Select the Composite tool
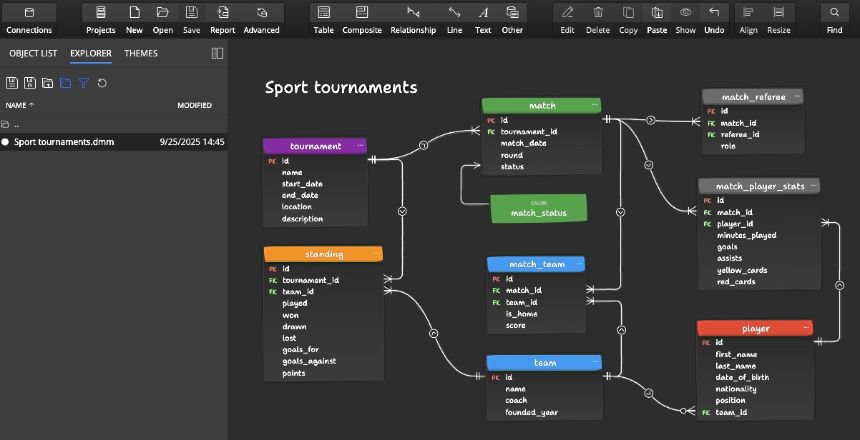The image size is (860, 440). pos(362,20)
